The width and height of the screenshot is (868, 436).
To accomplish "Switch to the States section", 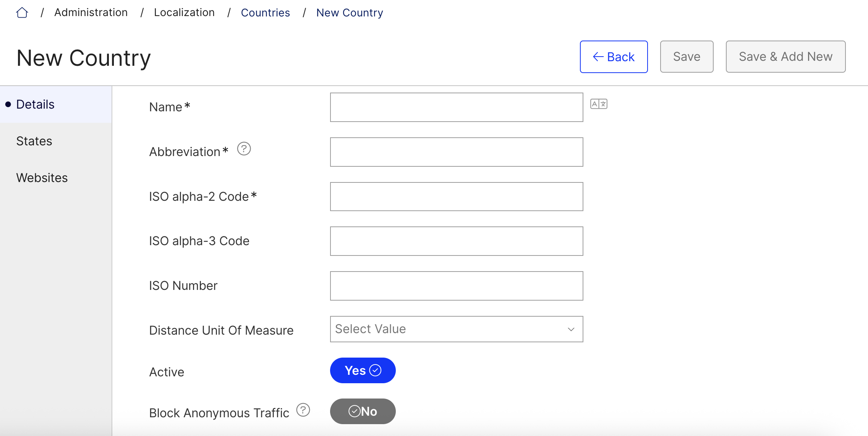I will click(x=34, y=141).
